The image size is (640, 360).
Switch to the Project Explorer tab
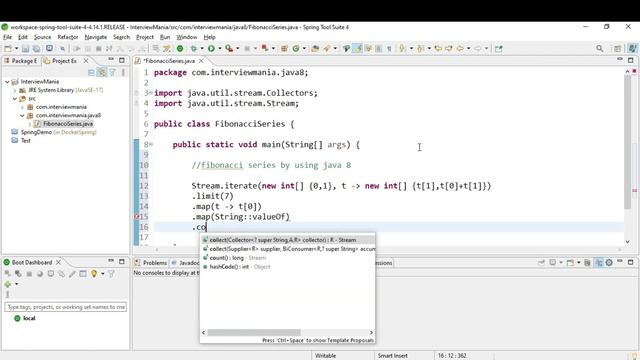61,61
